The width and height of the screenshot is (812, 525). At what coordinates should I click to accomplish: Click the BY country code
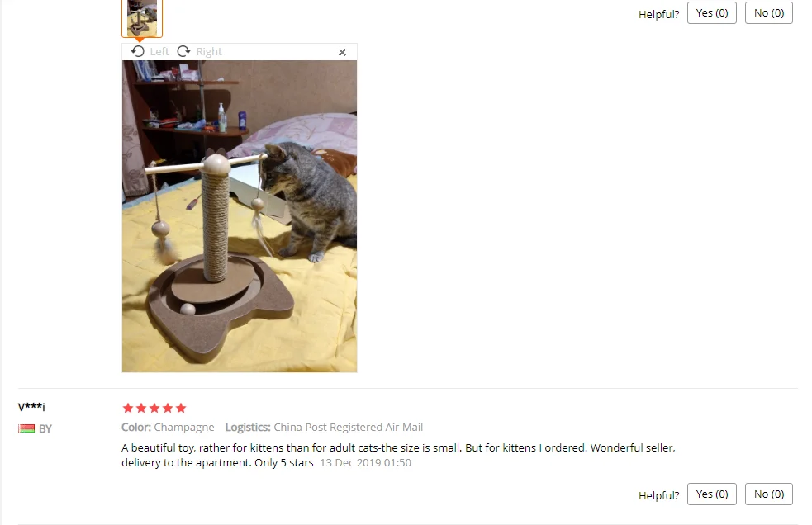click(x=45, y=428)
